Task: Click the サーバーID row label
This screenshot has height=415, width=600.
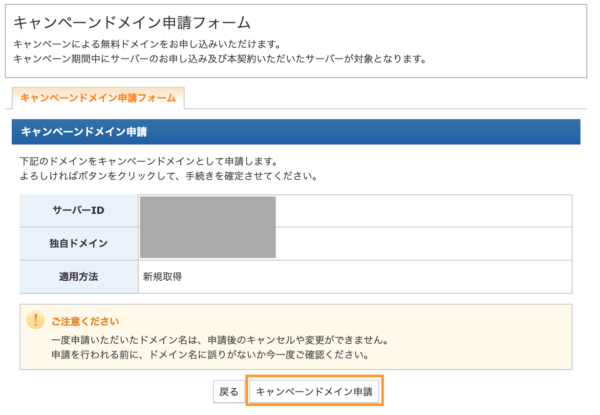Action: point(79,211)
